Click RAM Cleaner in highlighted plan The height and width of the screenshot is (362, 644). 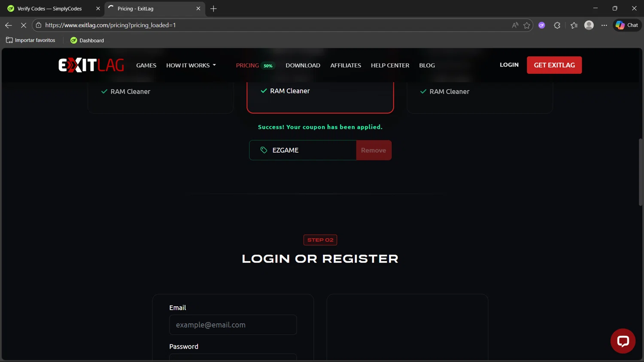click(x=290, y=91)
